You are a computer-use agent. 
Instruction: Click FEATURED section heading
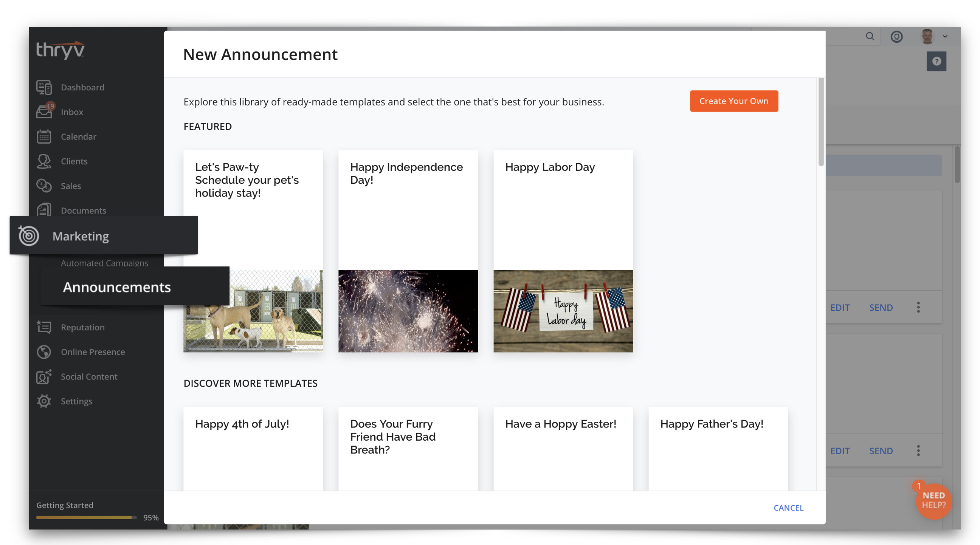tap(207, 126)
